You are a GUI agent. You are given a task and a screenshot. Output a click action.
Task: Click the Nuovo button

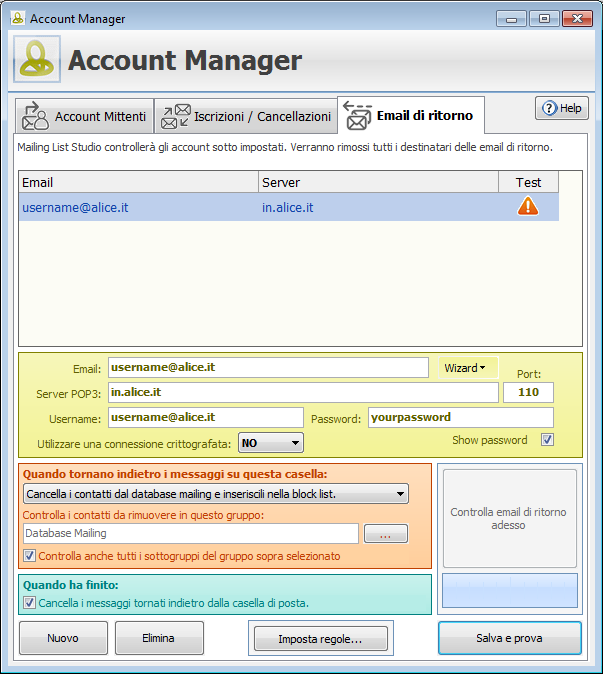point(62,638)
